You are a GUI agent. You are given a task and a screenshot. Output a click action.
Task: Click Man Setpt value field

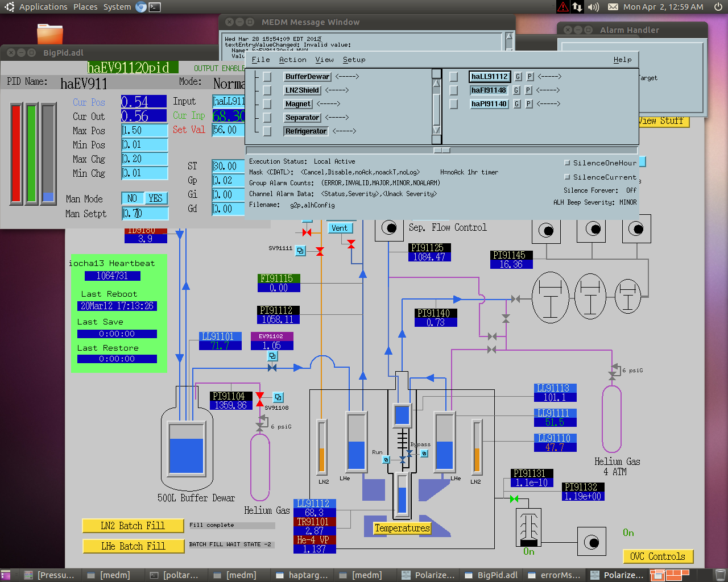(x=145, y=214)
